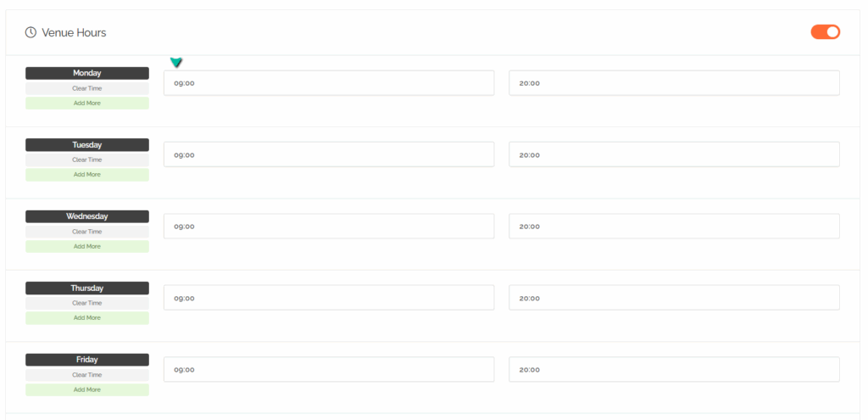Click the green arrow marker above Monday's opening time

click(x=176, y=62)
